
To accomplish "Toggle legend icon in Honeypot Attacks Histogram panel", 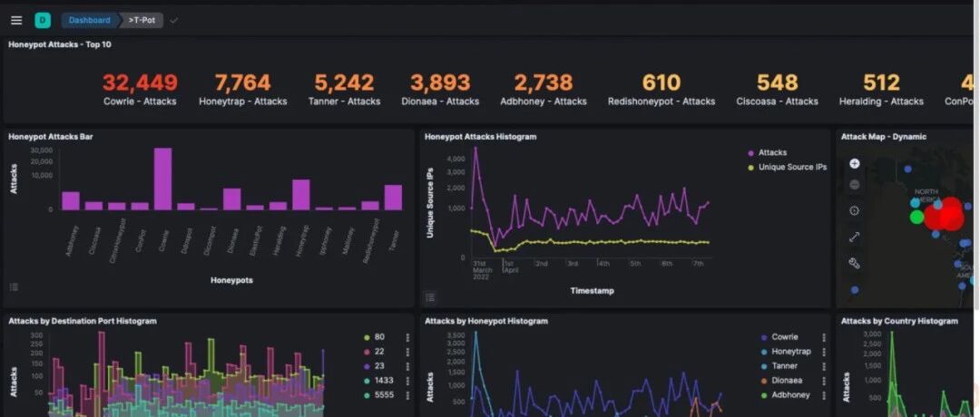I will click(x=430, y=297).
